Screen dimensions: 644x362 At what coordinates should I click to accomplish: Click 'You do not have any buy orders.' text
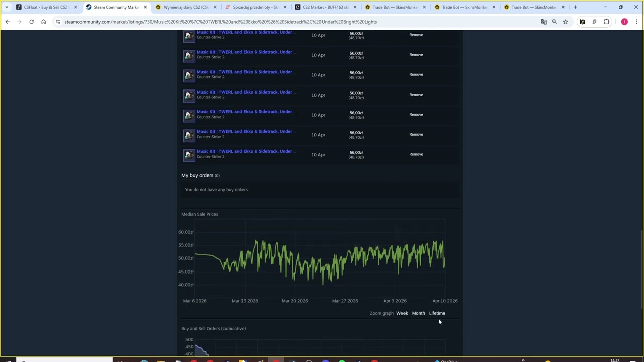coord(216,190)
